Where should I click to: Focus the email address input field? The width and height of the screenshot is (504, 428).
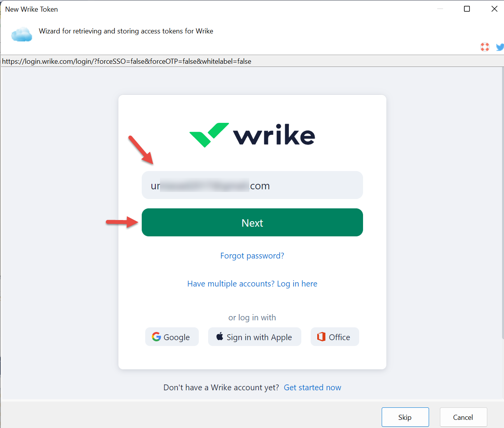click(x=252, y=185)
